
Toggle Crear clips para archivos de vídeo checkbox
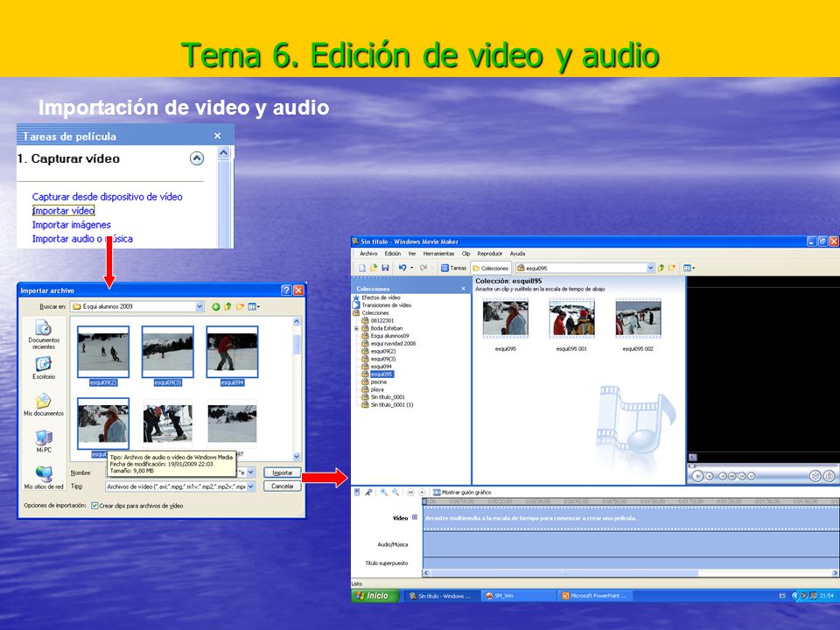[x=94, y=506]
